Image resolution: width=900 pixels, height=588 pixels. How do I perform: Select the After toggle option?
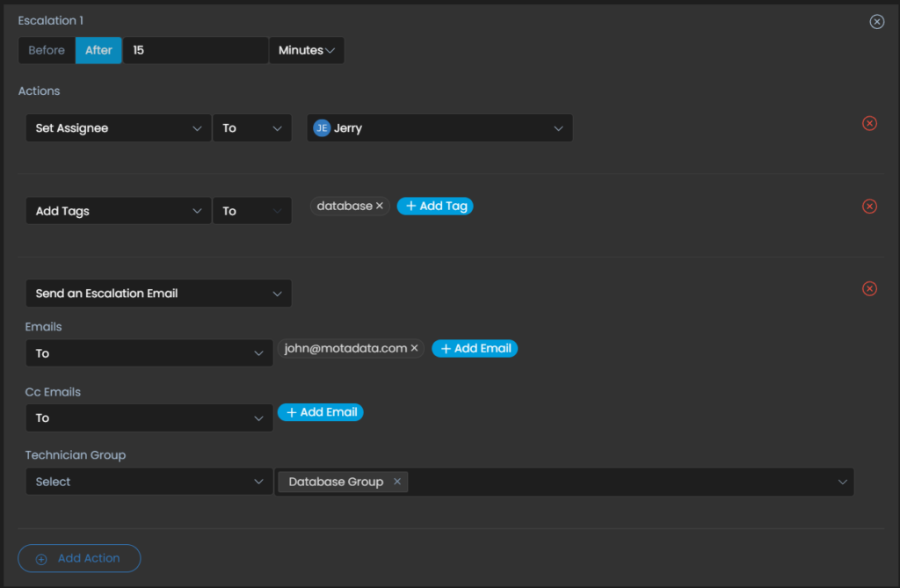point(98,50)
